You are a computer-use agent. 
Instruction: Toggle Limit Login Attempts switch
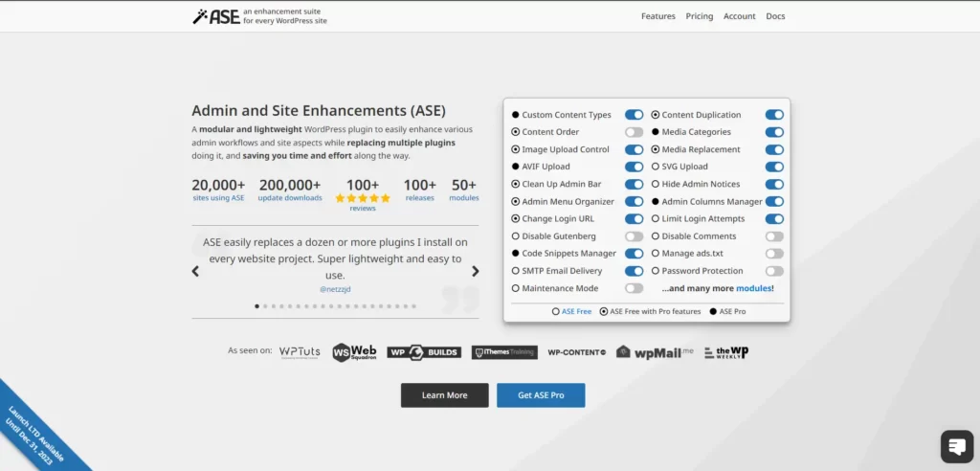[x=774, y=219]
